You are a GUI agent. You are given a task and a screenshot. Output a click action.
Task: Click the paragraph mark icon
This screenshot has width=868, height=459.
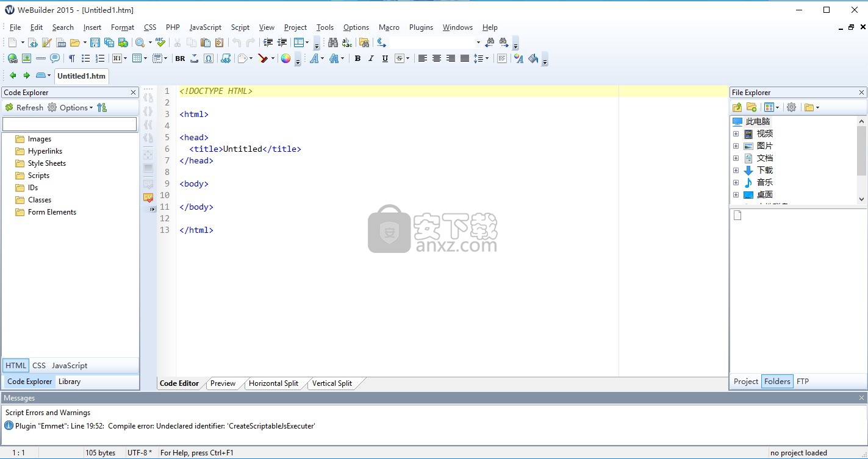tap(71, 59)
